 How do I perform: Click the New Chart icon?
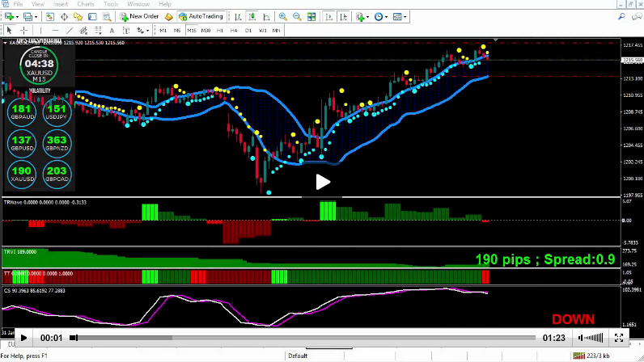9,17
